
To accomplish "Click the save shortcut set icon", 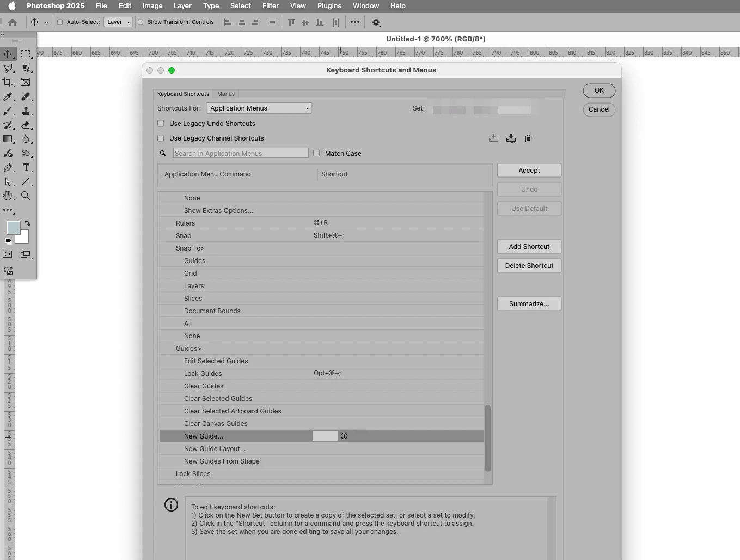I will (x=493, y=138).
